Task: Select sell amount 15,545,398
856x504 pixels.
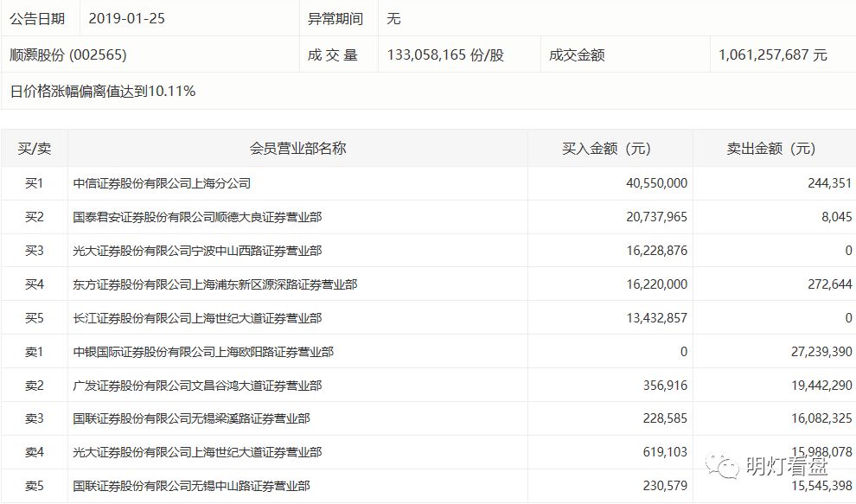Action: pyautogui.click(x=821, y=486)
